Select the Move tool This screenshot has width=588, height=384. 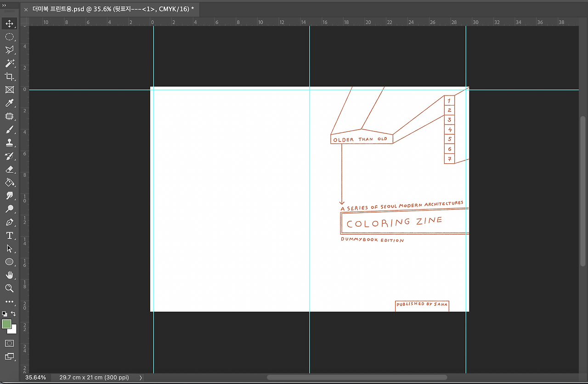pos(9,23)
